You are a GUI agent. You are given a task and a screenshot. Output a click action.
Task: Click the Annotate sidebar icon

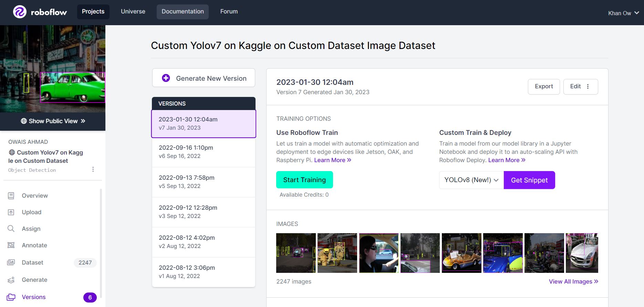coord(11,245)
